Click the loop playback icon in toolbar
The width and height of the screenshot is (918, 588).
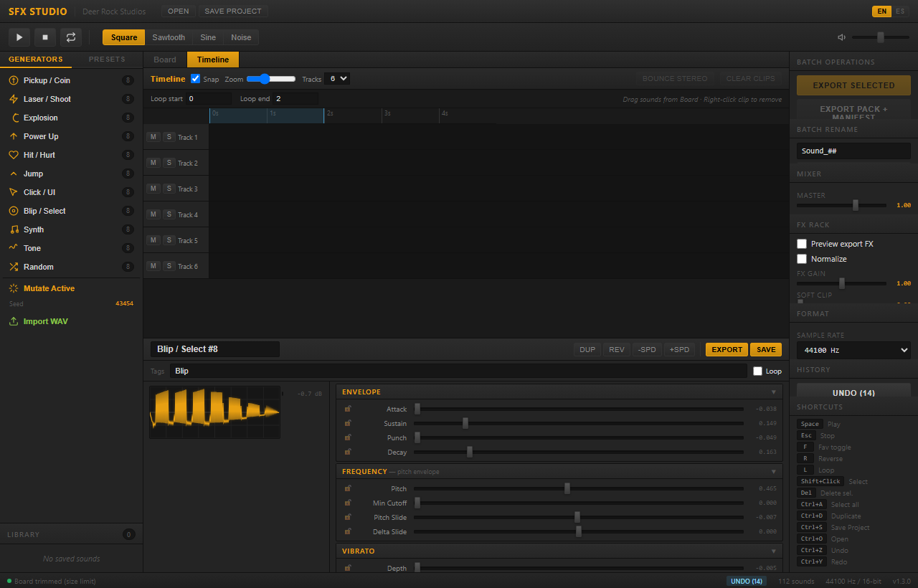(71, 37)
